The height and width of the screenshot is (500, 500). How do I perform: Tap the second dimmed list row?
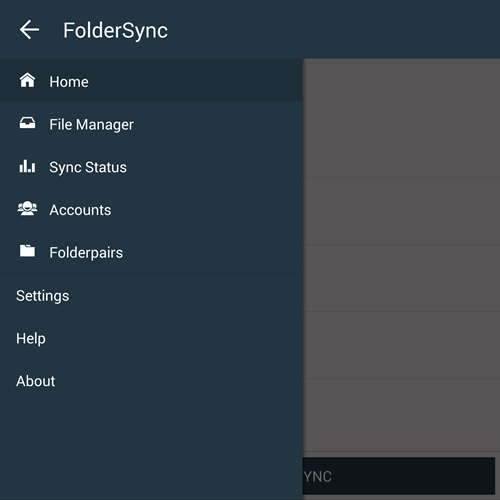(401, 211)
